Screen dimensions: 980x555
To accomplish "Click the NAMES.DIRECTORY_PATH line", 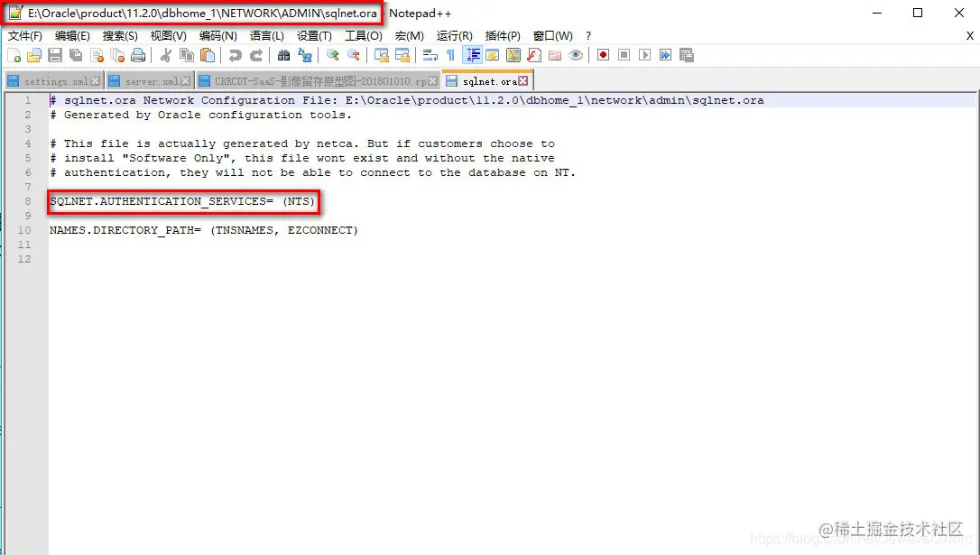I will coord(204,230).
